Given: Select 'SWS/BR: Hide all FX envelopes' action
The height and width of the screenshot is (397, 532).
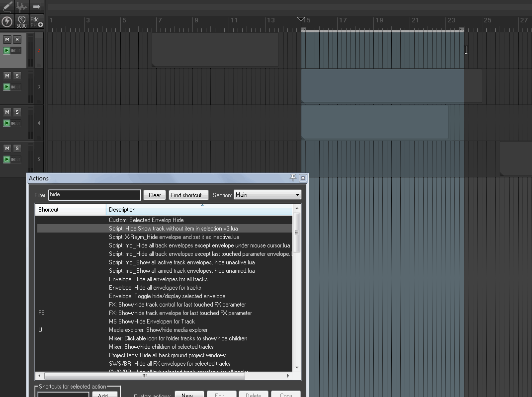Looking at the screenshot, I should tap(165, 364).
